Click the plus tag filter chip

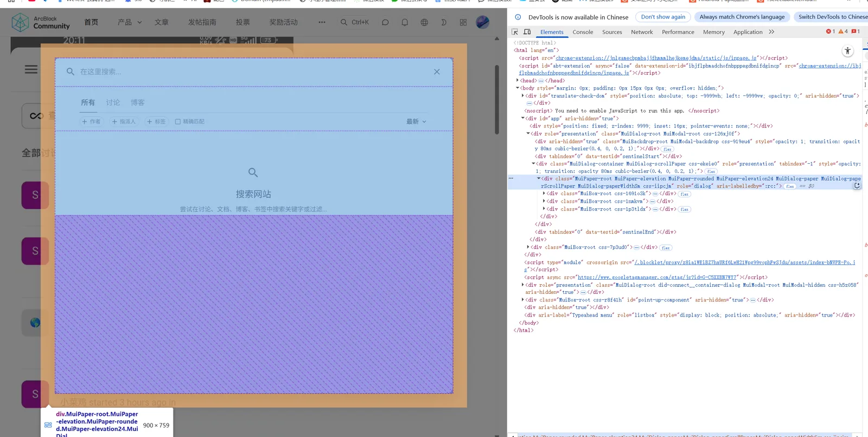(x=156, y=121)
